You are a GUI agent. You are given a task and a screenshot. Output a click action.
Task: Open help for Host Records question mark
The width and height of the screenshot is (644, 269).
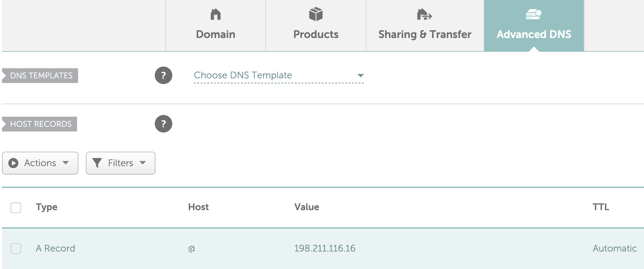coord(164,124)
